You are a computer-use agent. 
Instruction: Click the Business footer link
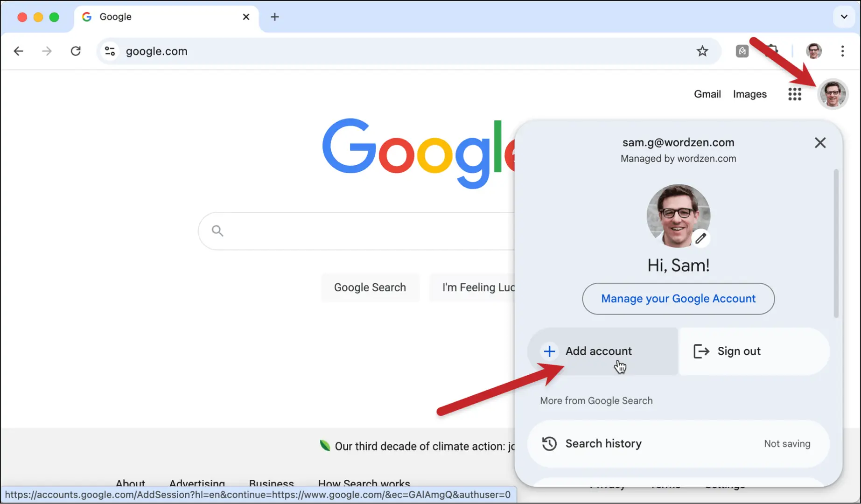[271, 483]
